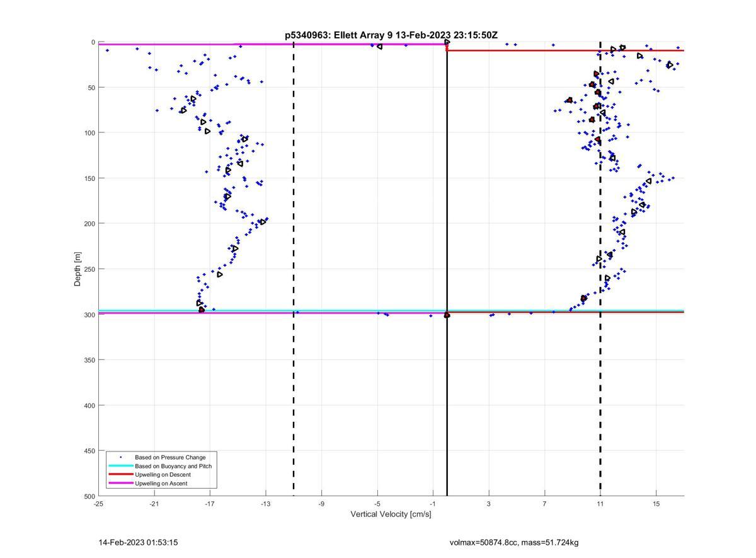Click y-axis tick label '100'
The height and width of the screenshot is (558, 756).
coord(89,133)
